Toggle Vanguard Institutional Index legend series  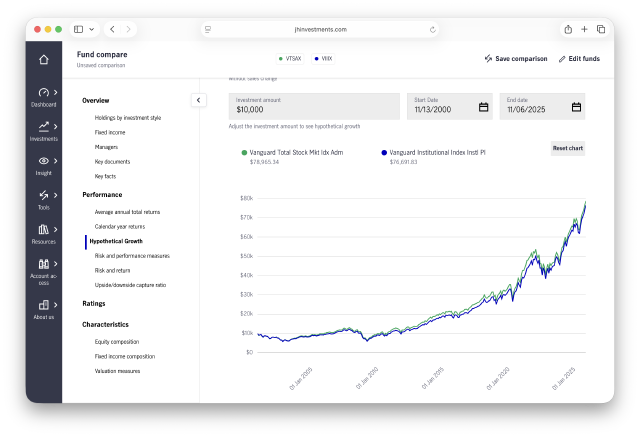coord(384,152)
